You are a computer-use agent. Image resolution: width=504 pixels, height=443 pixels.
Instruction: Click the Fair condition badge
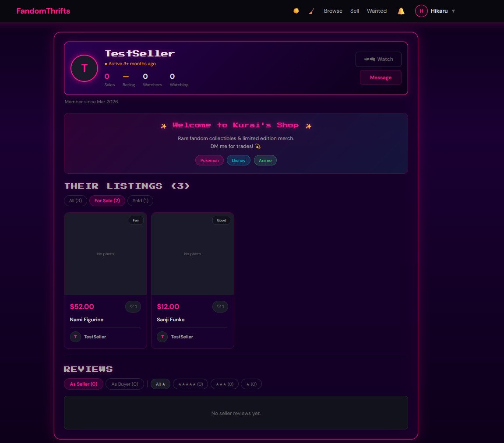point(136,220)
